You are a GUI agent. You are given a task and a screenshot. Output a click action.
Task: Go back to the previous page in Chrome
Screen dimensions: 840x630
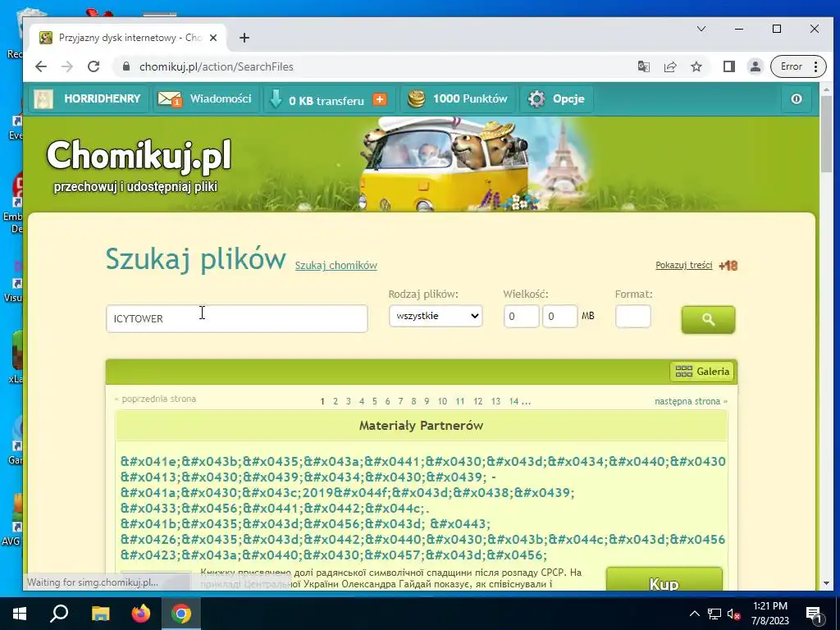(41, 66)
